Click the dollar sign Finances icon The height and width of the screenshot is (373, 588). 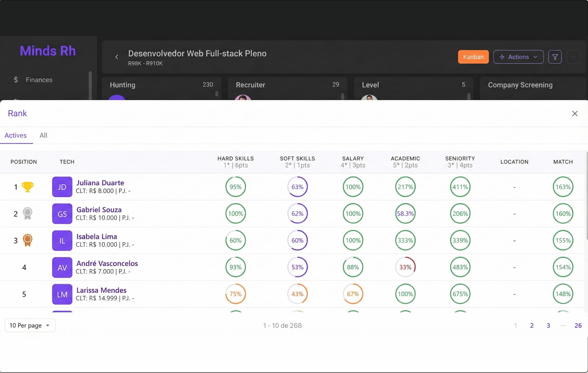pos(16,80)
